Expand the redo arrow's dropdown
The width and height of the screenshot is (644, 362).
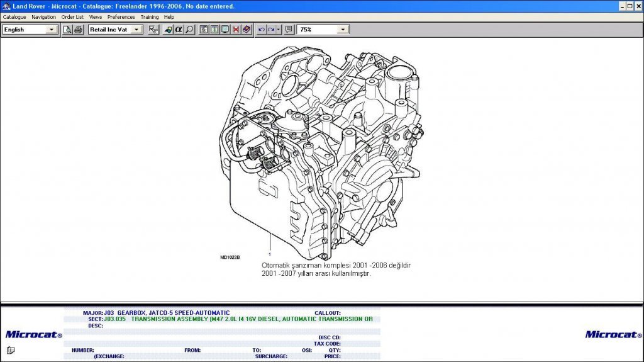[279, 30]
